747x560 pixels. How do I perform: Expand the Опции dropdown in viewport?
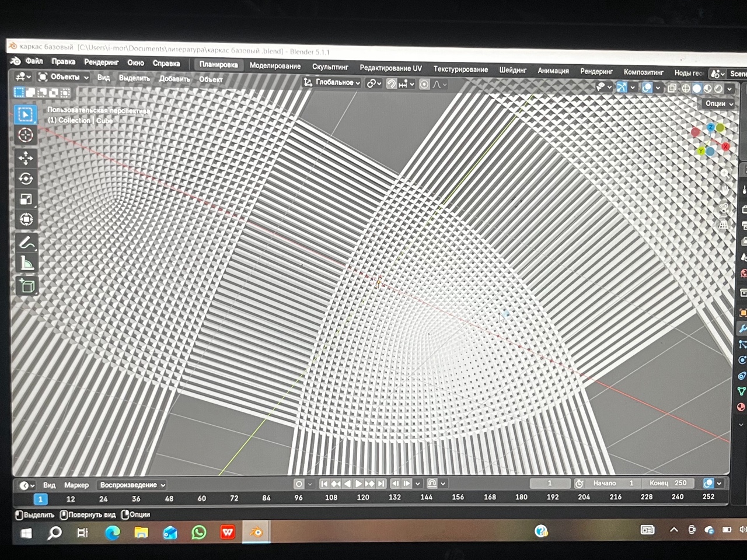click(x=718, y=103)
